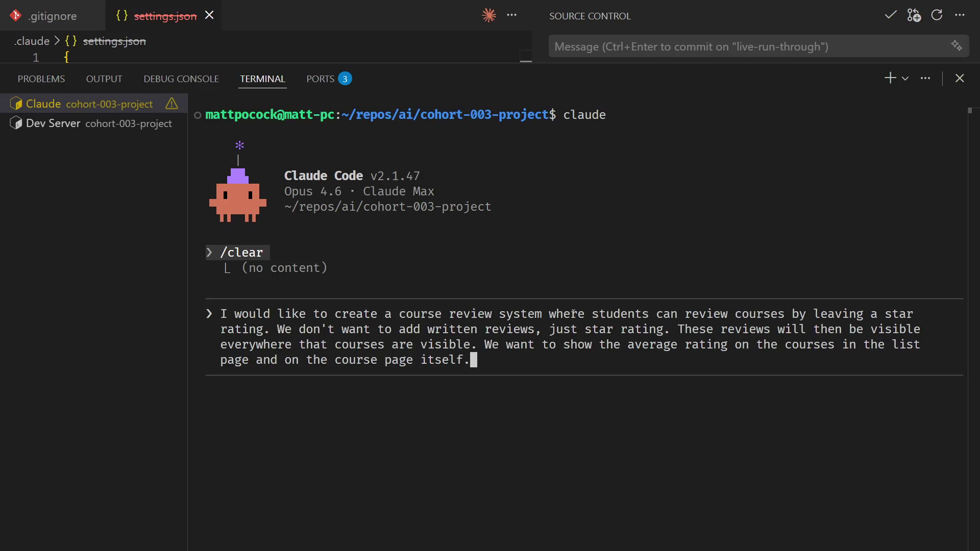Click the SOURCE CONTROL panel title
Image resolution: width=980 pixels, height=551 pixels.
(x=590, y=16)
